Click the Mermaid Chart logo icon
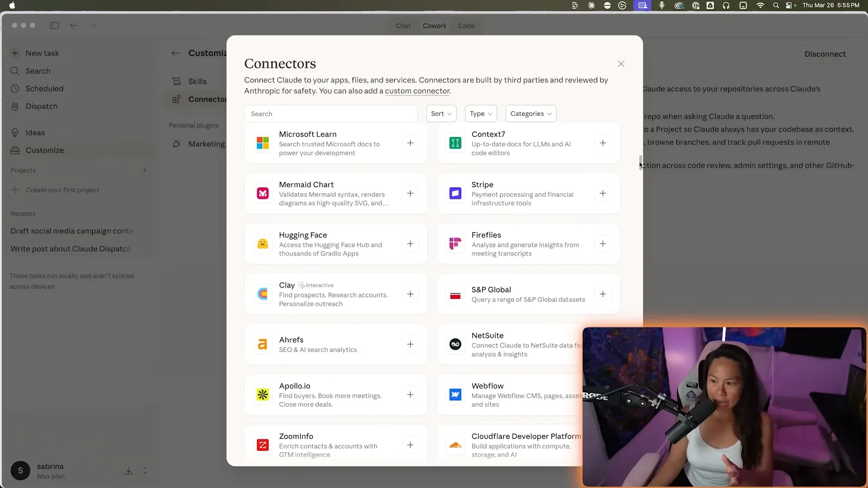This screenshot has height=488, width=868. point(263,193)
